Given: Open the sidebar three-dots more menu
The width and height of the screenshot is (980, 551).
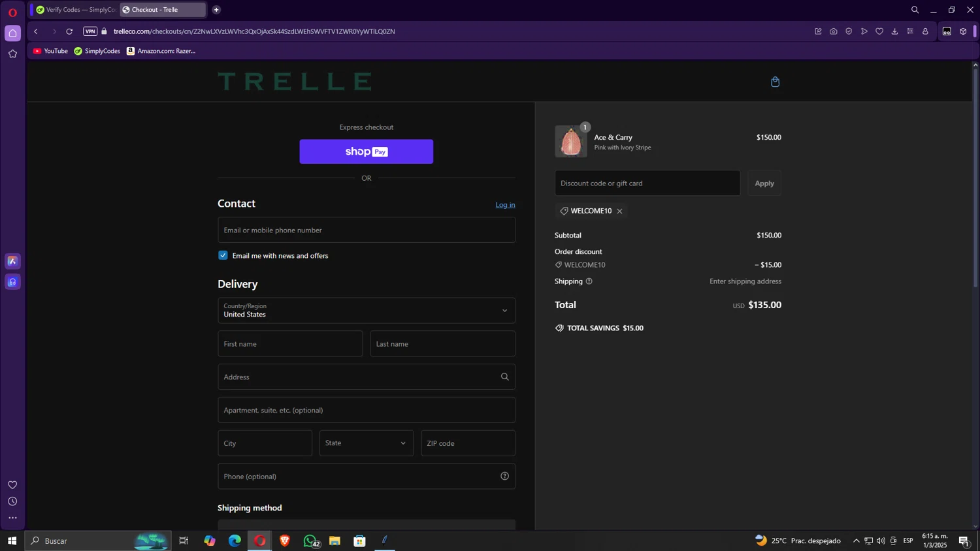Looking at the screenshot, I should point(12,518).
